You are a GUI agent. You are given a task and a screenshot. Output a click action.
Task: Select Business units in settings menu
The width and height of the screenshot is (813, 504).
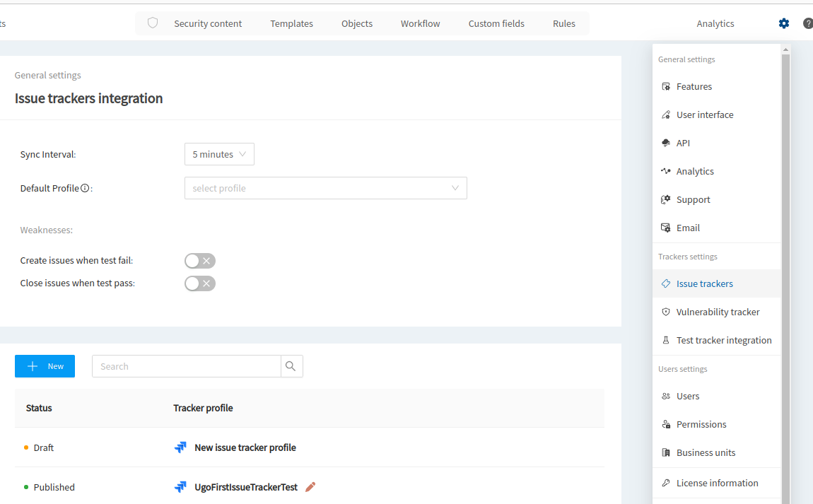pyautogui.click(x=717, y=452)
